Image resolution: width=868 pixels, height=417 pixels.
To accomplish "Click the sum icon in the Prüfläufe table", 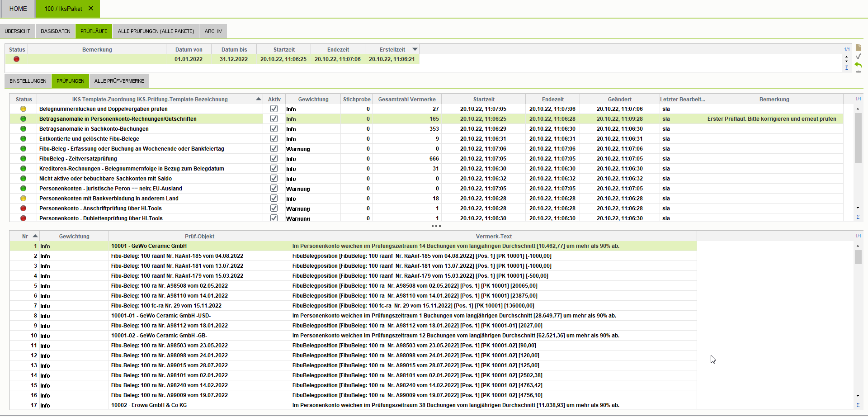I will coord(847,68).
